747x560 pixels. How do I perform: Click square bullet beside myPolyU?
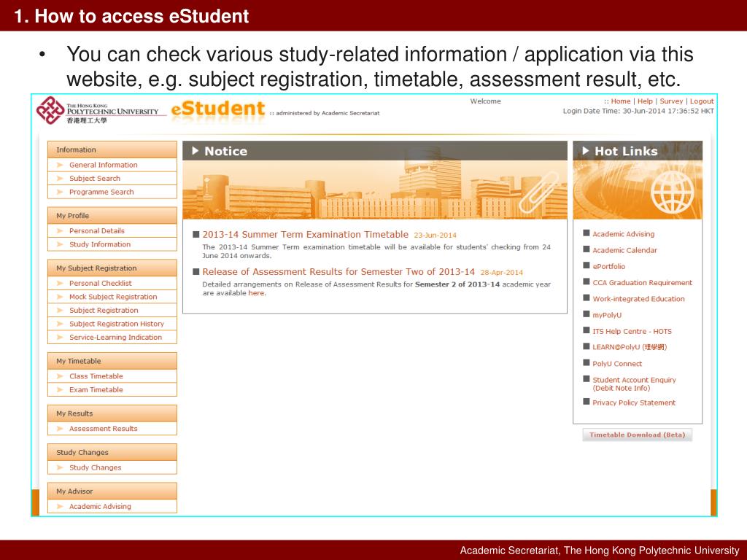pyautogui.click(x=587, y=314)
